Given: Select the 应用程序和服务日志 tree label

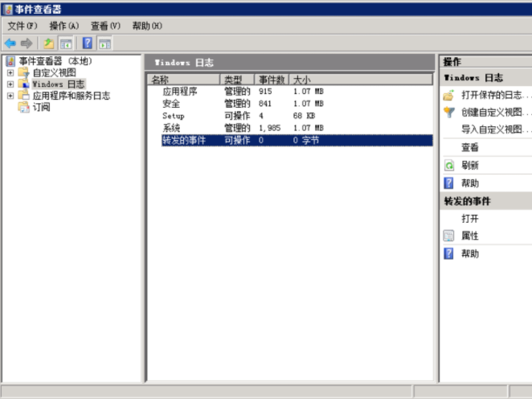Looking at the screenshot, I should pyautogui.click(x=72, y=96).
